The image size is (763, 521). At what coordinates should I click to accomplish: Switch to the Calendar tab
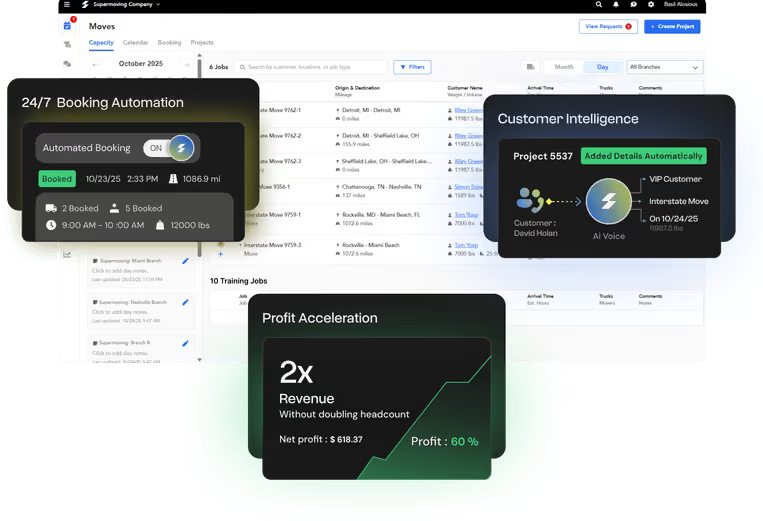coord(135,43)
